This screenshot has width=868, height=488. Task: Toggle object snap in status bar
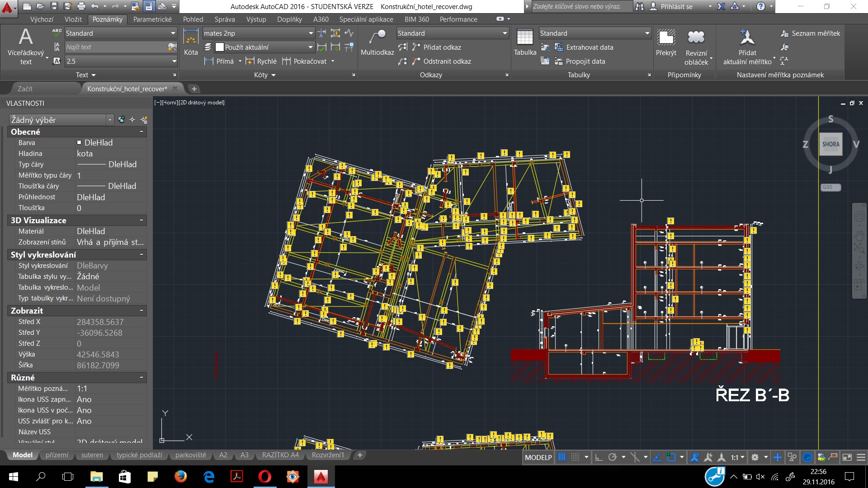(671, 457)
